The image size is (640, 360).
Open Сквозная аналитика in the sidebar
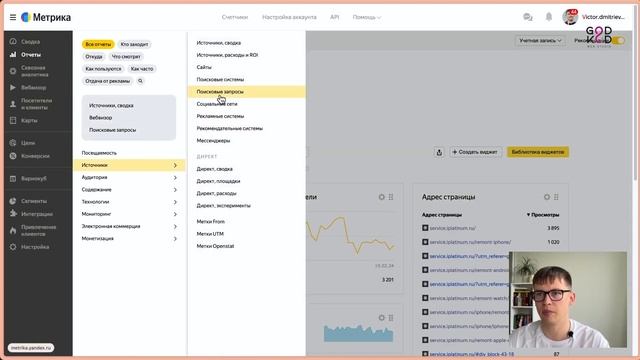point(34,71)
